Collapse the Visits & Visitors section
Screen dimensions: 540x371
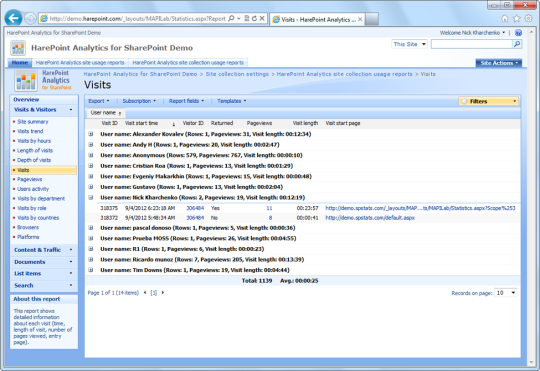click(44, 110)
